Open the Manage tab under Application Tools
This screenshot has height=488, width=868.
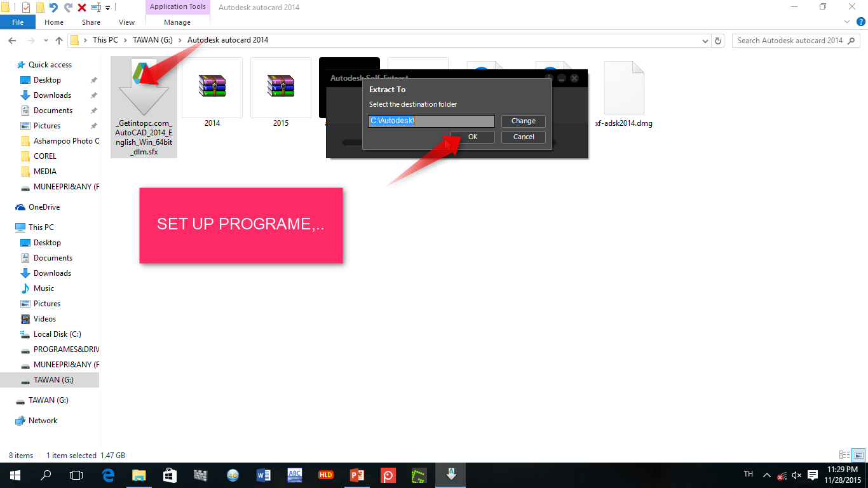pos(177,22)
